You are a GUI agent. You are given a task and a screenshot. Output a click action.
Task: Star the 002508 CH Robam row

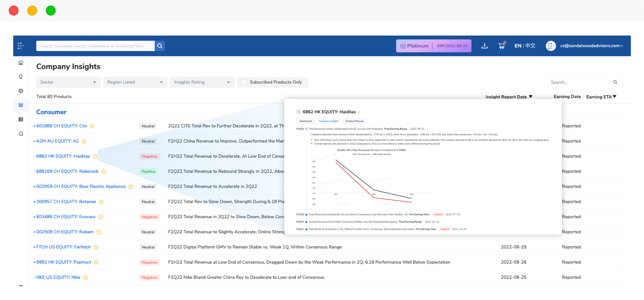[99, 232]
